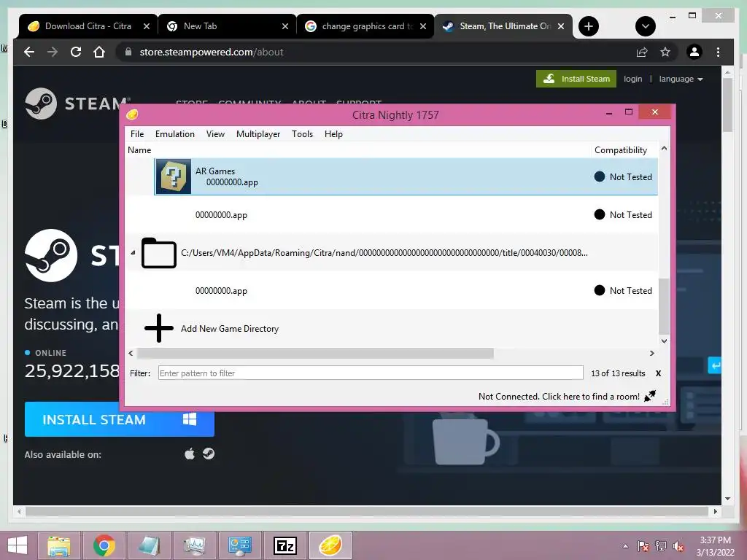
Task: Open a new browser tab with plus
Action: (589, 26)
